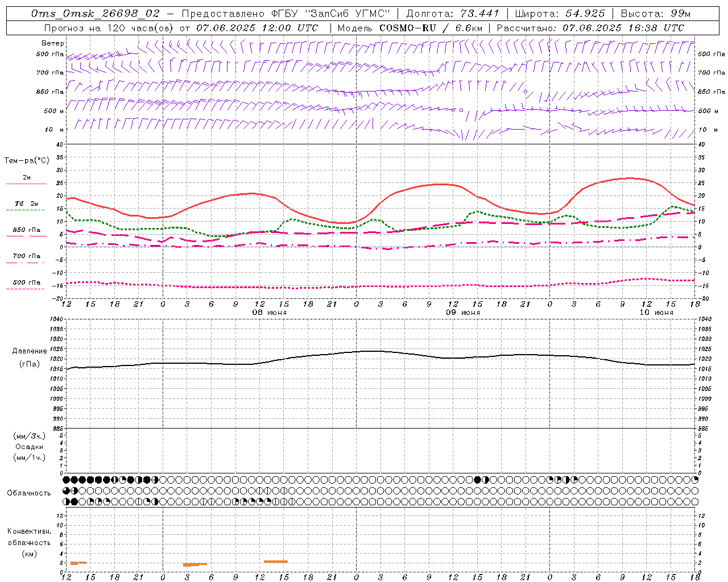728x582 pixels.
Task: Click the Прогноз на 120 часа(ов) text
Action: [109, 28]
